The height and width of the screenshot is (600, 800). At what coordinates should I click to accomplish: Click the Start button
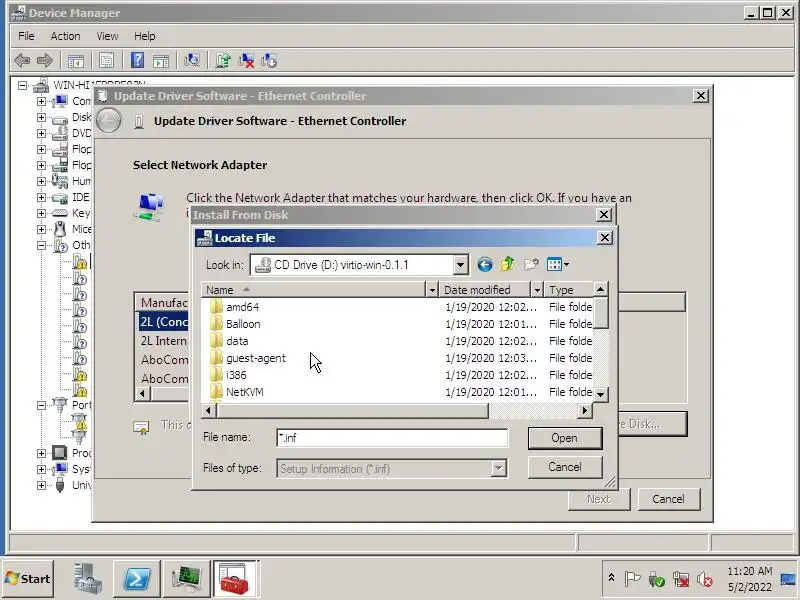tap(28, 579)
